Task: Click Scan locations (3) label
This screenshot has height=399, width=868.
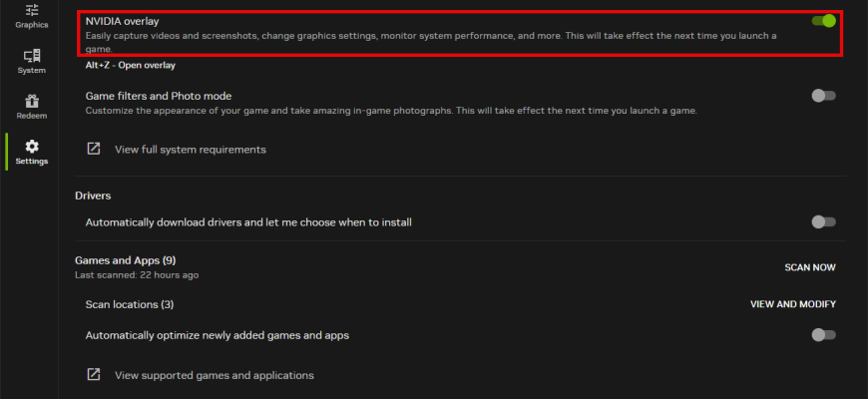Action: (130, 304)
